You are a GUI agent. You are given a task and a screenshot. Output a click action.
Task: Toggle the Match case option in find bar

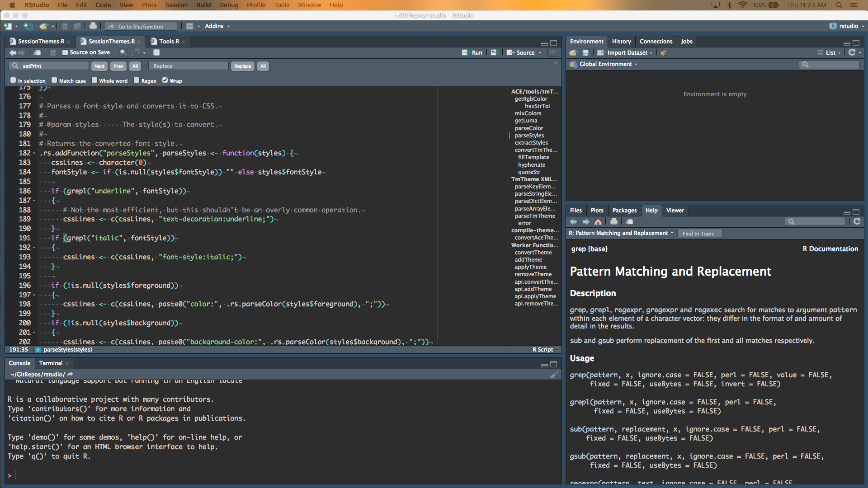(x=54, y=80)
